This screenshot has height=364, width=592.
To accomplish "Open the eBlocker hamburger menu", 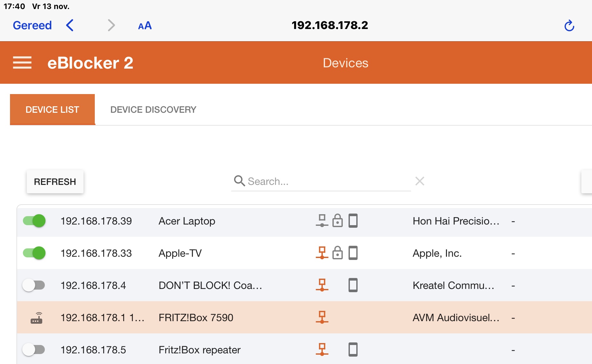I will point(22,63).
